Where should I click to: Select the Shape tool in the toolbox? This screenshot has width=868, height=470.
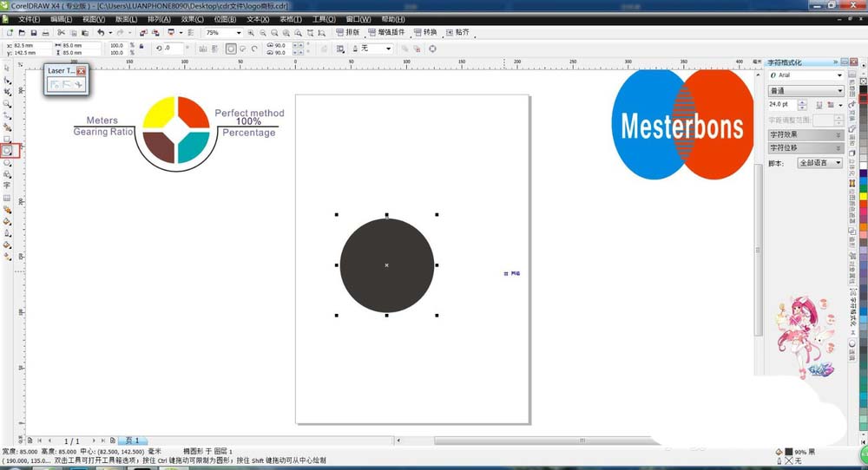[x=7, y=80]
